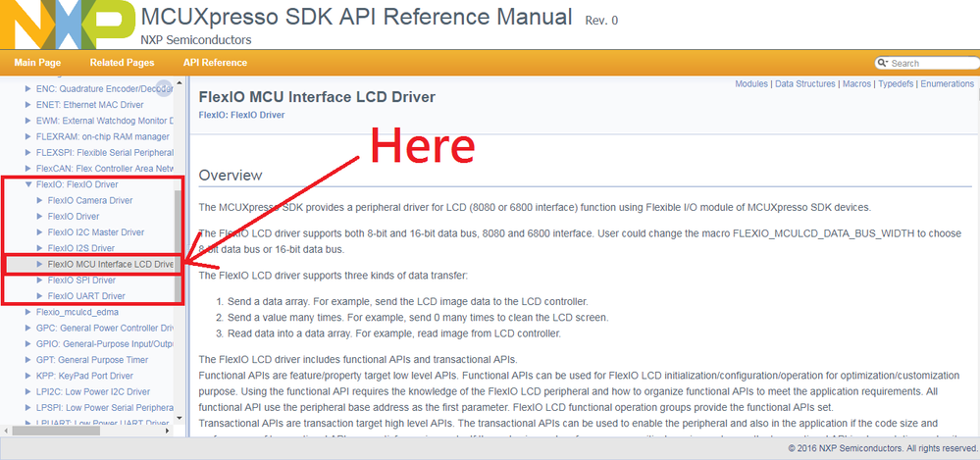Open EWM: External Watchdog Monitor tree entry
Viewport: 980px width, 460px height.
(x=104, y=121)
